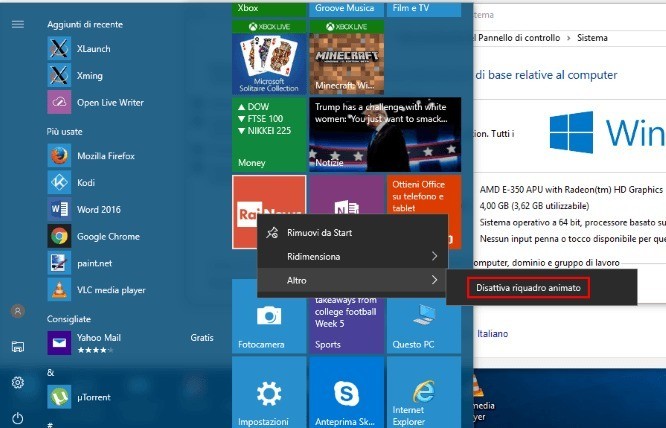The image size is (666, 428).
Task: Open the Questo PC tile
Action: (x=424, y=327)
